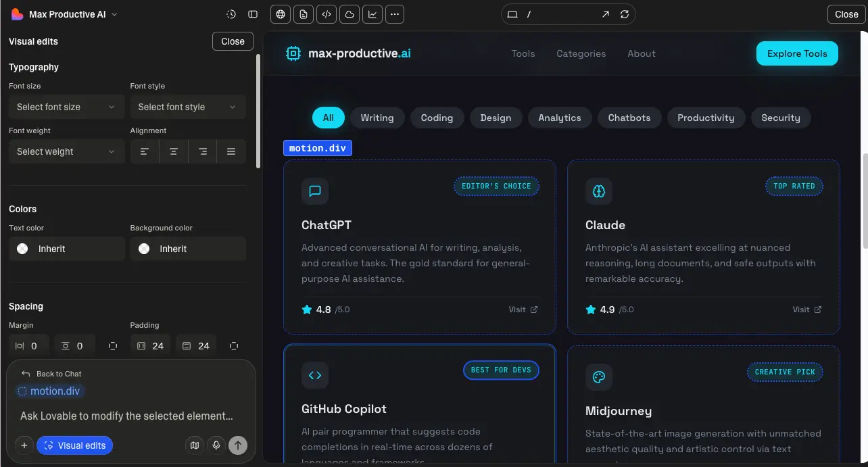Click the max-productive.ai chip logo icon

tap(293, 53)
